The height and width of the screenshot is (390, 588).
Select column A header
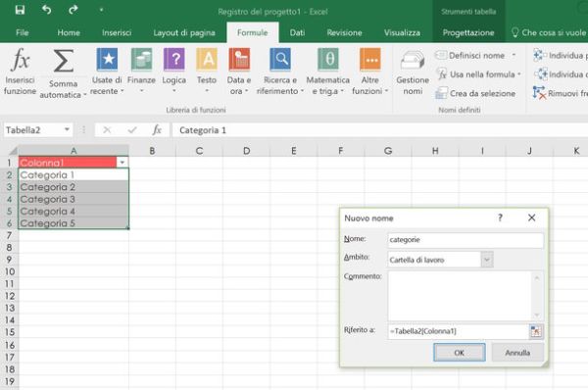pyautogui.click(x=73, y=151)
